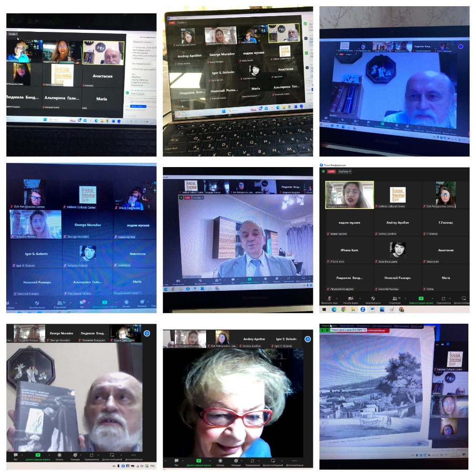Expand caret beside Приложения in iPhone Катя window
476x476 pixels.
pyautogui.click(x=450, y=298)
